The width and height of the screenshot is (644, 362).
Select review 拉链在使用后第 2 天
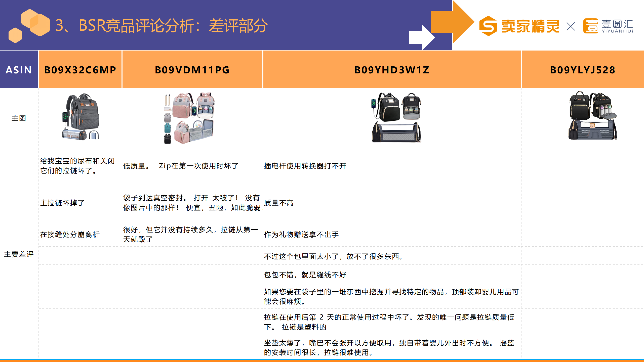click(389, 322)
